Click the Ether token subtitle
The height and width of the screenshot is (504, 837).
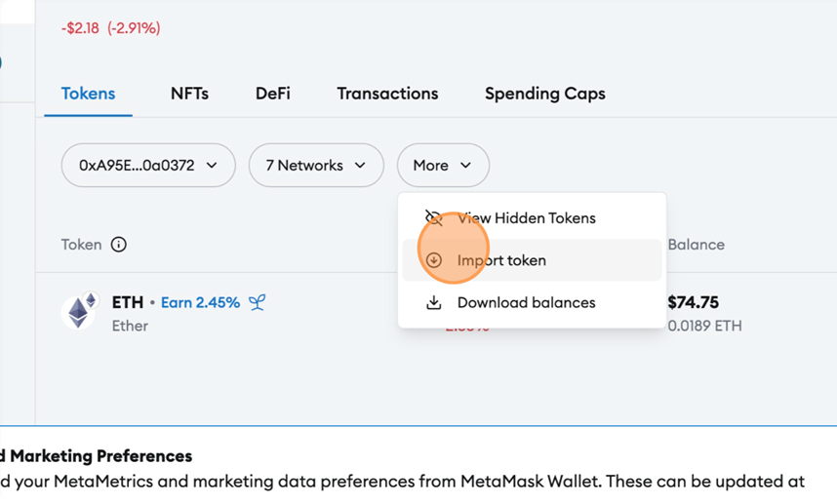(x=130, y=326)
